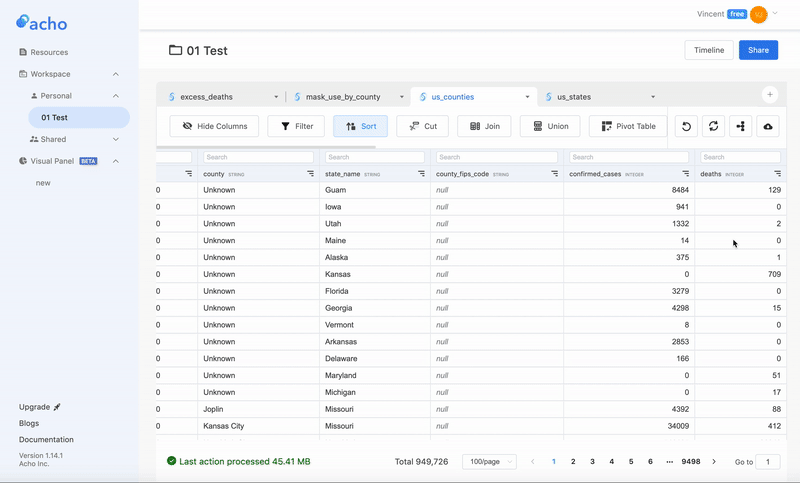Open the 'new' visual panel item
This screenshot has height=483, width=800.
coord(43,183)
